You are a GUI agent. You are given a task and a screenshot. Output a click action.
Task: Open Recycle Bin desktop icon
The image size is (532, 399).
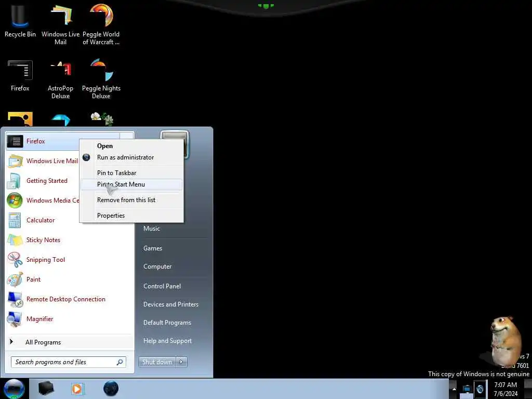(20, 20)
